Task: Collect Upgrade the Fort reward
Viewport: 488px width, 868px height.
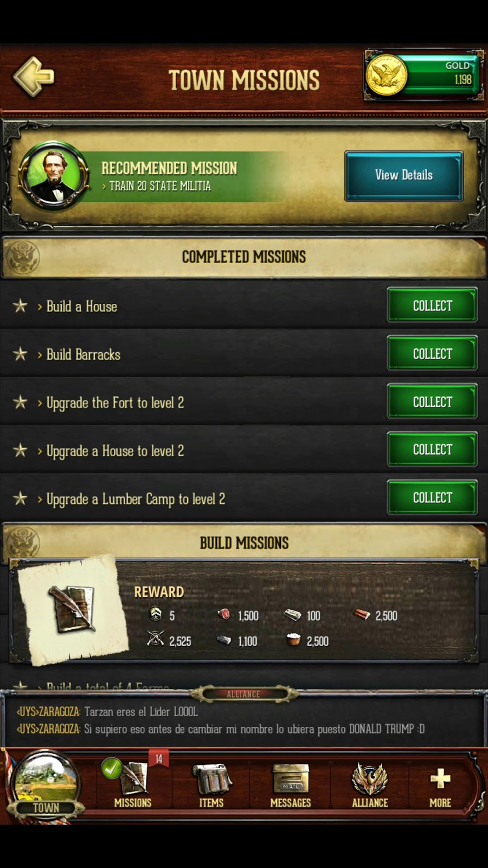Action: (432, 401)
